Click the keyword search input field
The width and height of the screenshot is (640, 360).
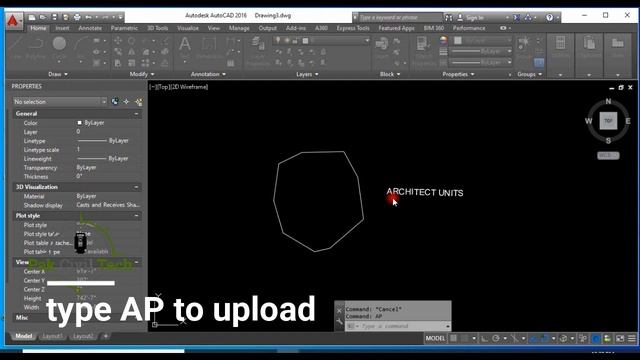[400, 18]
